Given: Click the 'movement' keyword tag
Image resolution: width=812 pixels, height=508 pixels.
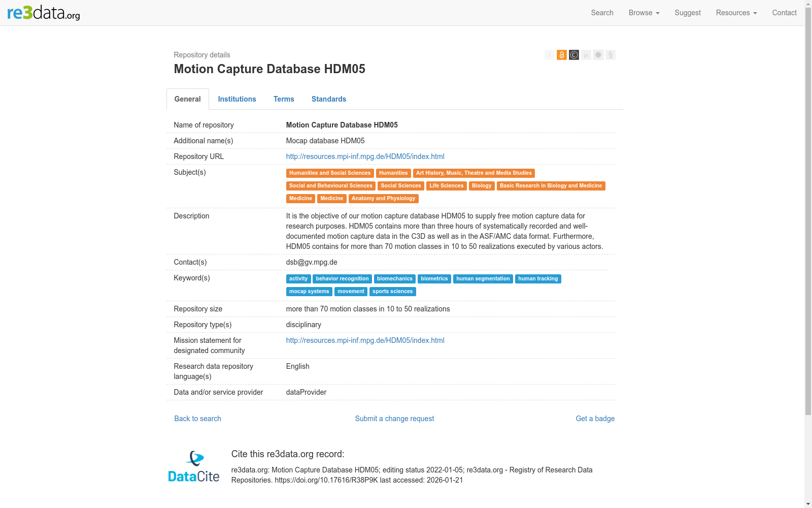Looking at the screenshot, I should [x=351, y=292].
